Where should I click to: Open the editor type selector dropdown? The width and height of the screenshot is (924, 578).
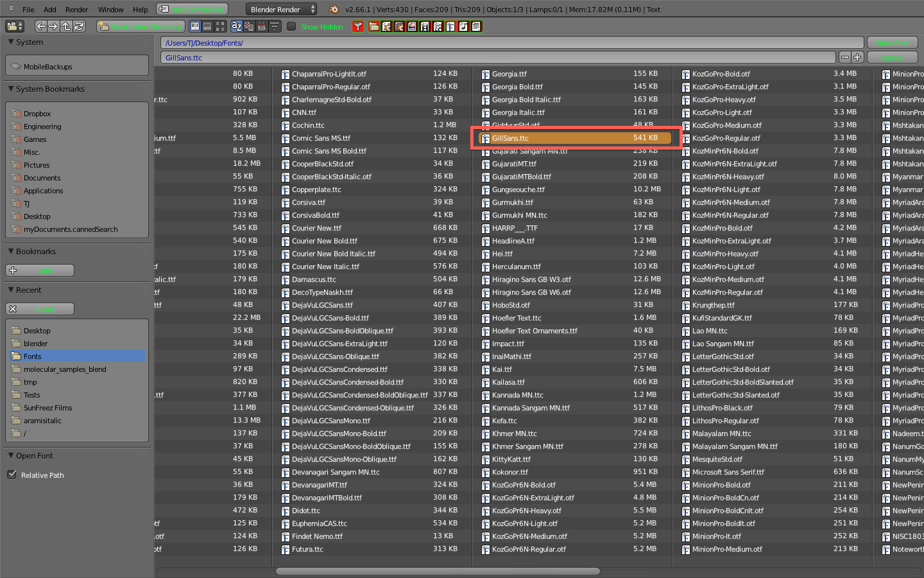(x=15, y=26)
